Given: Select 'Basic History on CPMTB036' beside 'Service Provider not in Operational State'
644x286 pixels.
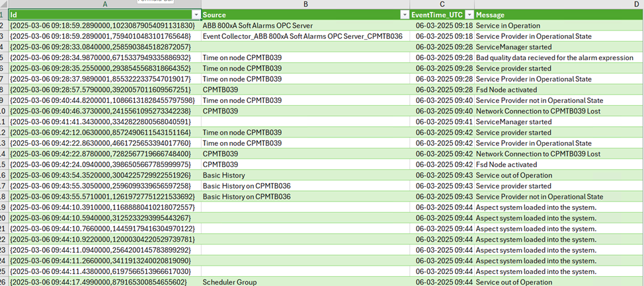Looking at the screenshot, I should (305, 197).
